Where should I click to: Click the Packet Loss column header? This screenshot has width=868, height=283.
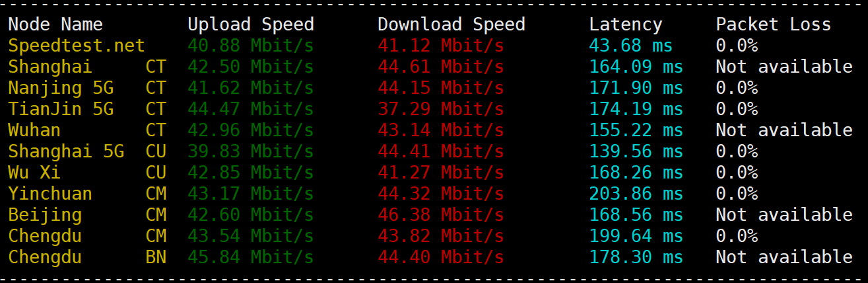point(774,24)
